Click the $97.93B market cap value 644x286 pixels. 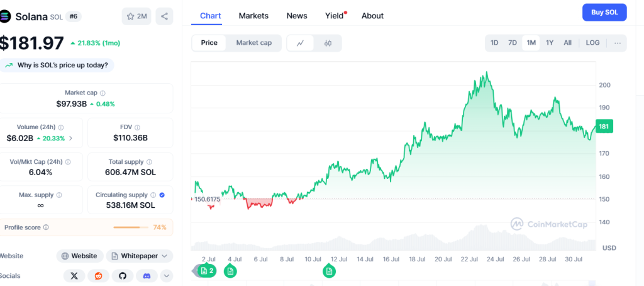coord(72,104)
